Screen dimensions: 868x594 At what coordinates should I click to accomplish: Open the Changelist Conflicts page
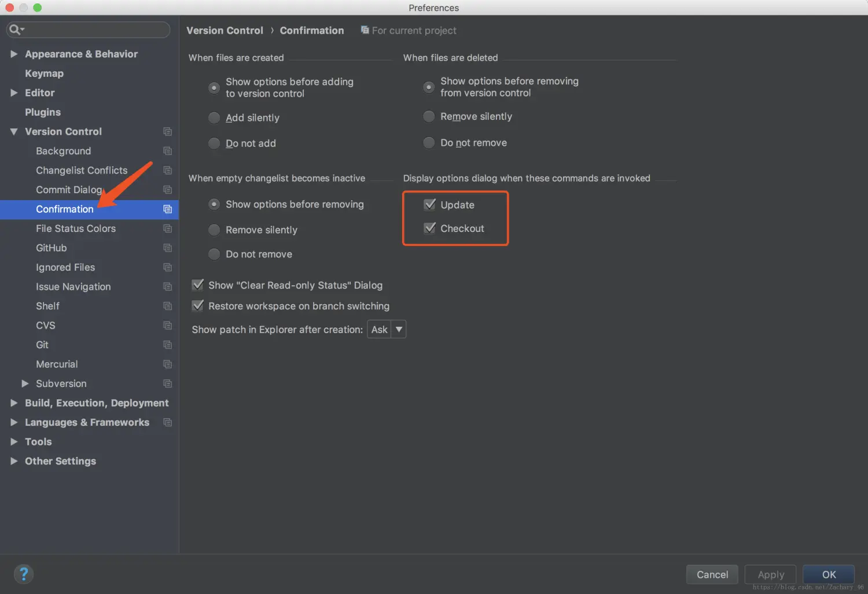click(82, 171)
